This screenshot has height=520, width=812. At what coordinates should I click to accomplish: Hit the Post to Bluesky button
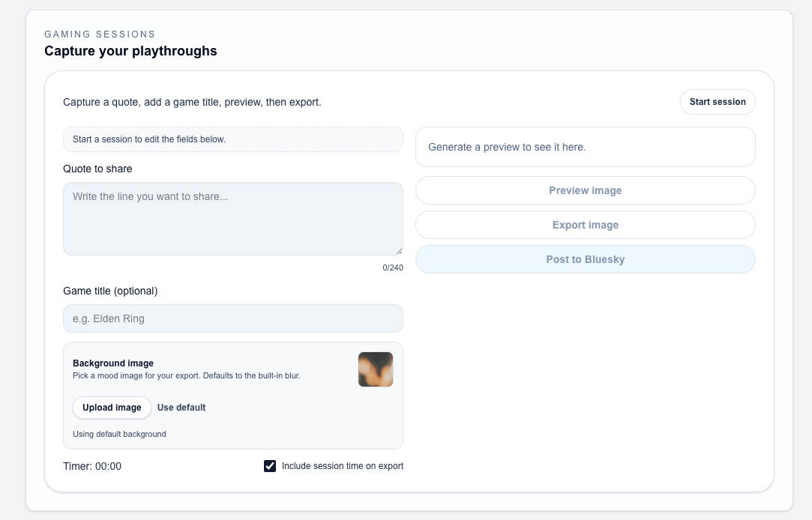[x=585, y=259]
